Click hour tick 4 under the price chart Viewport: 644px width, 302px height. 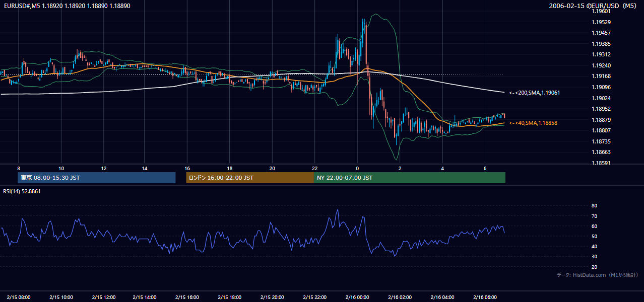point(442,168)
